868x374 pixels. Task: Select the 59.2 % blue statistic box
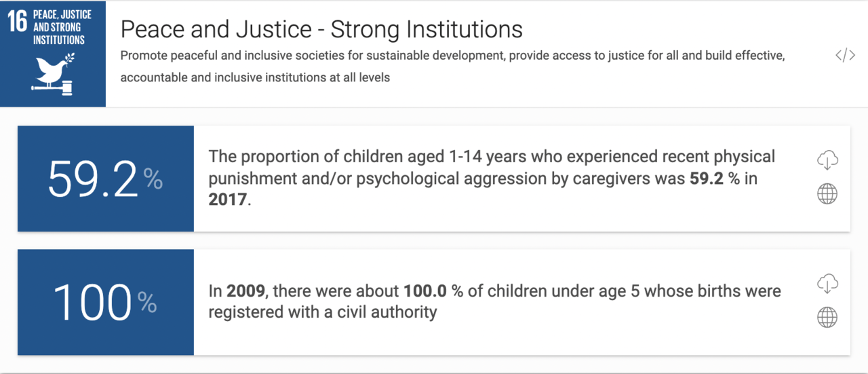tap(106, 179)
